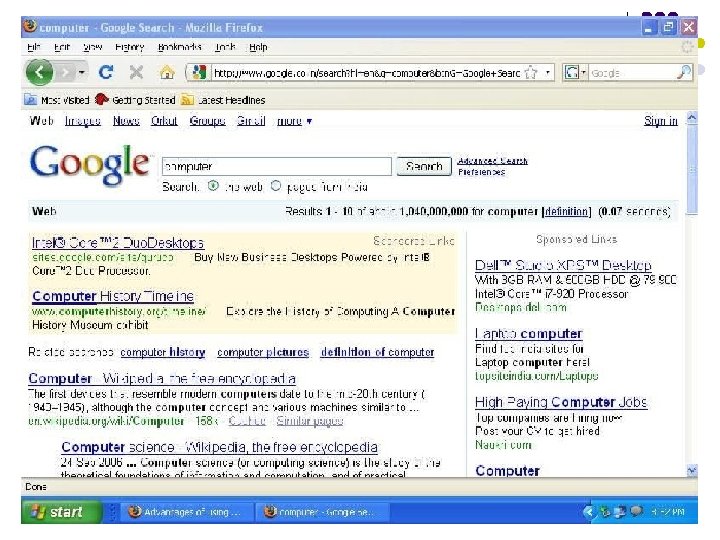Open the Cached link for Wikipedia result
The width and height of the screenshot is (720, 540).
tap(247, 421)
